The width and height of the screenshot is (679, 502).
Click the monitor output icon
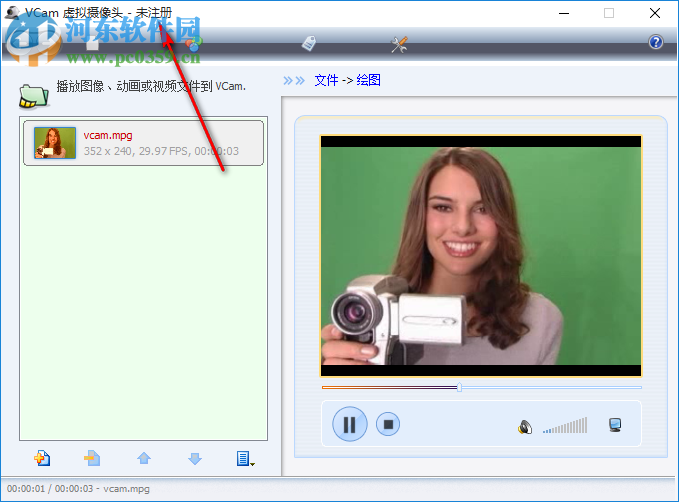point(615,425)
